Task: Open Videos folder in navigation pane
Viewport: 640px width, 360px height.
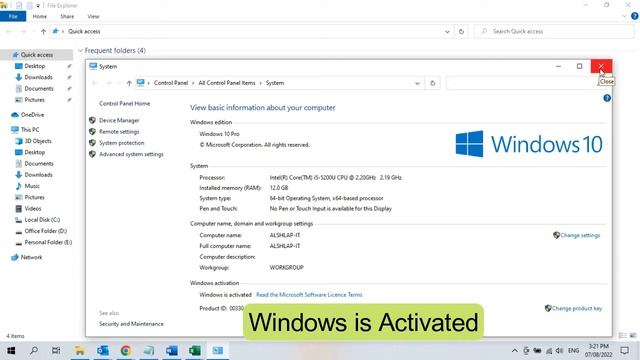Action: click(33, 209)
